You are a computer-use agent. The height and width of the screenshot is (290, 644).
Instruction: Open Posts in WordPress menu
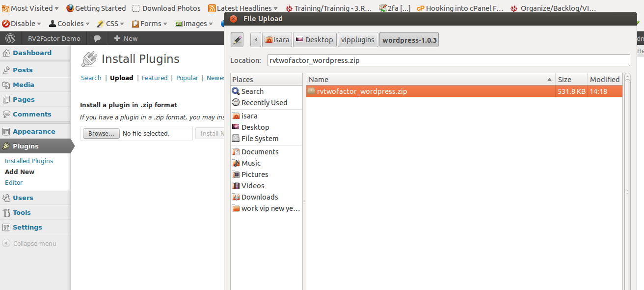35,70
